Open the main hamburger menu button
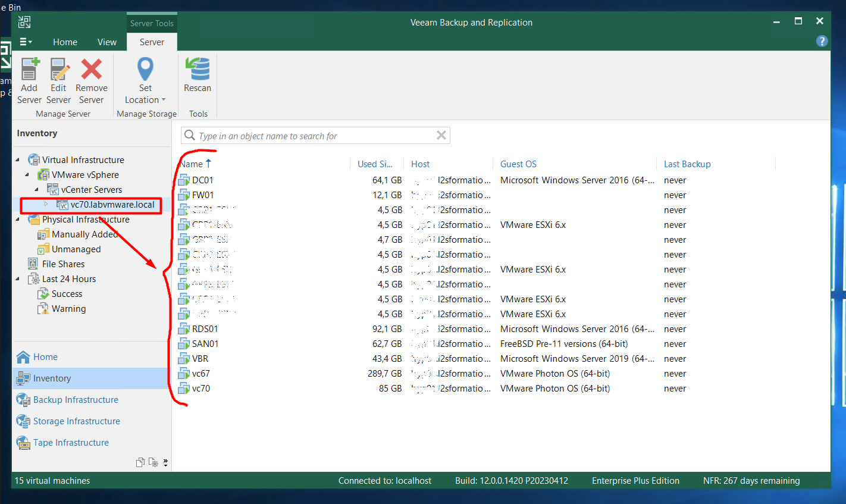Screen dimensions: 846x504 (x=26, y=42)
